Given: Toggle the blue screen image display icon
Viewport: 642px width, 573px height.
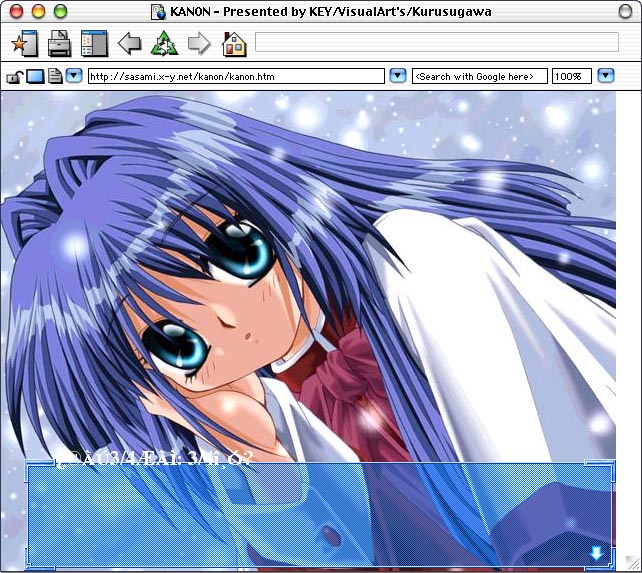Looking at the screenshot, I should (x=35, y=77).
